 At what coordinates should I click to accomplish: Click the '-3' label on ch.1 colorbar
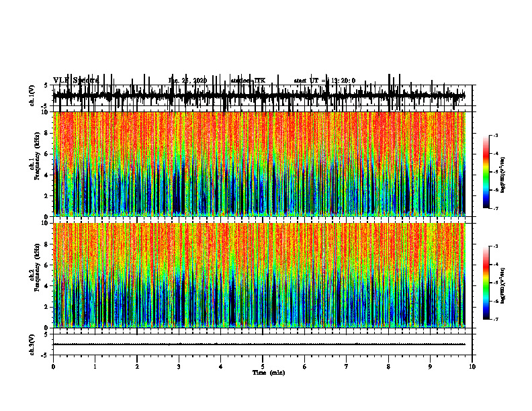tap(496, 135)
